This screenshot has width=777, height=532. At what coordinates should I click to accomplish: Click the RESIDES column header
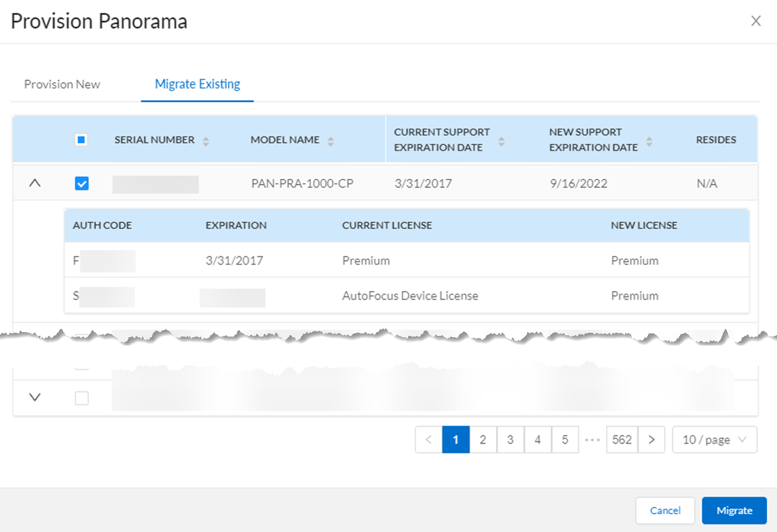[716, 139]
